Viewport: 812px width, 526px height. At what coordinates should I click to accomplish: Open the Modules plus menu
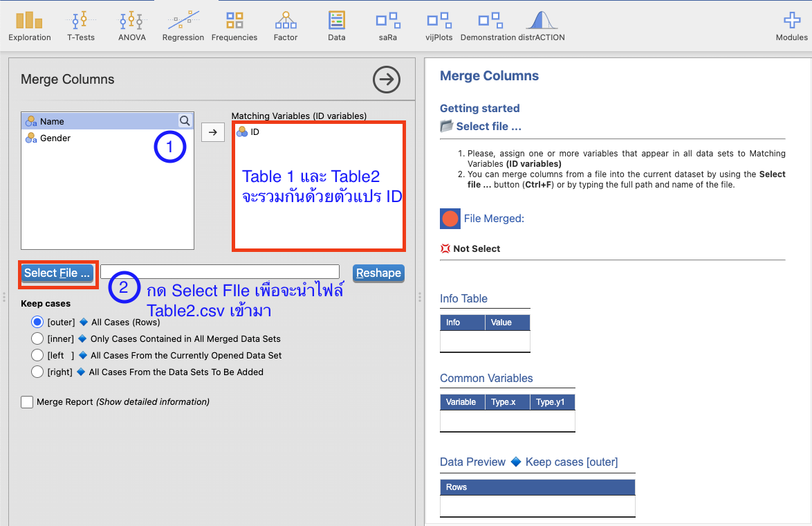791,26
